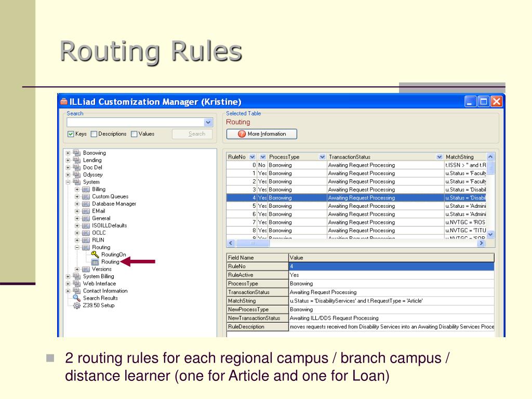Viewport: 532px width, 399px height.
Task: Click the Versions group icon
Action: click(86, 269)
